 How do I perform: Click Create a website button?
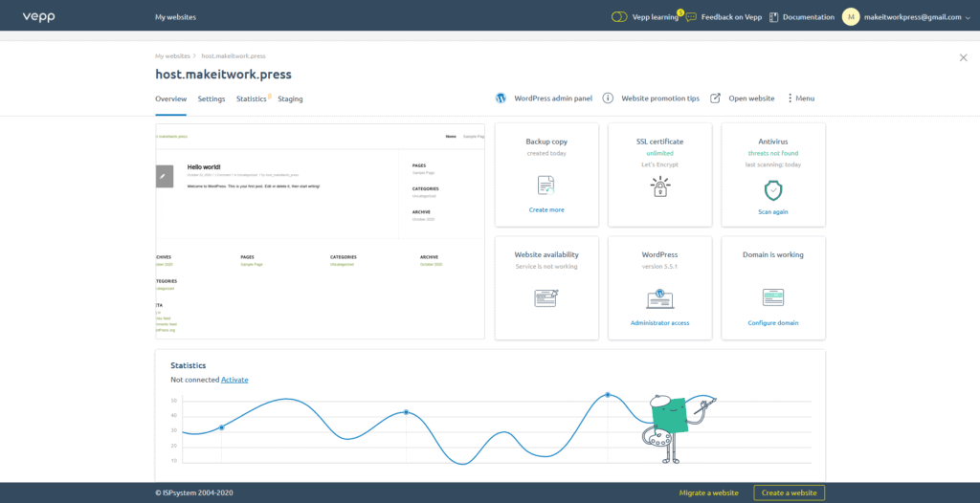[789, 492]
